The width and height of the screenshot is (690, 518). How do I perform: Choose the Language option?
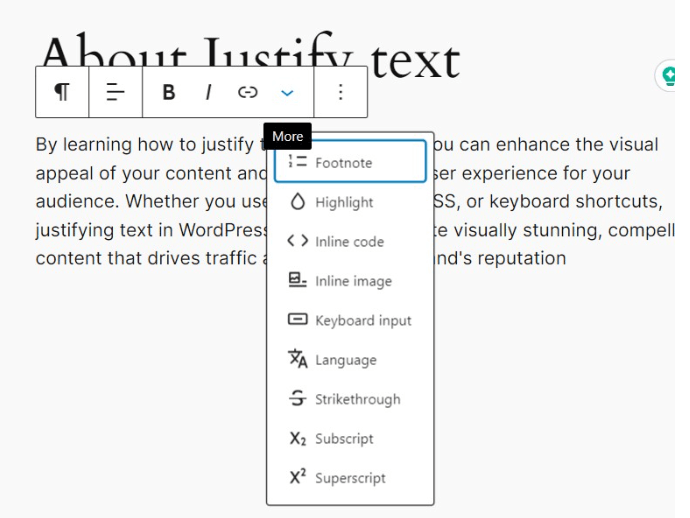pyautogui.click(x=350, y=360)
